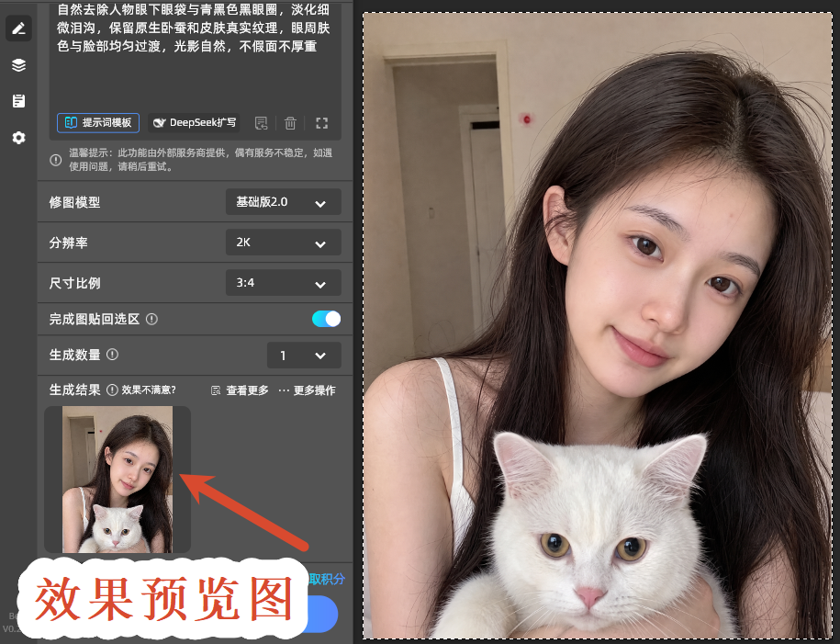Click the 尺寸比例 label
840x644 pixels.
(x=74, y=283)
